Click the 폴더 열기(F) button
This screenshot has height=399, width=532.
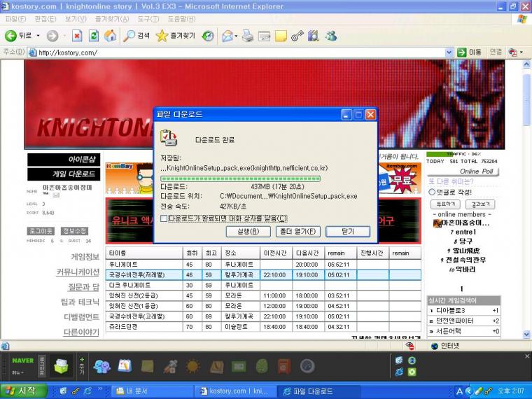click(298, 232)
